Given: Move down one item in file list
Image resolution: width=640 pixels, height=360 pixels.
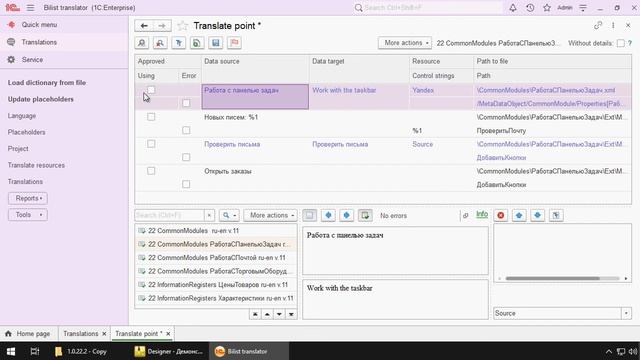Looking at the screenshot, I should [x=279, y=314].
